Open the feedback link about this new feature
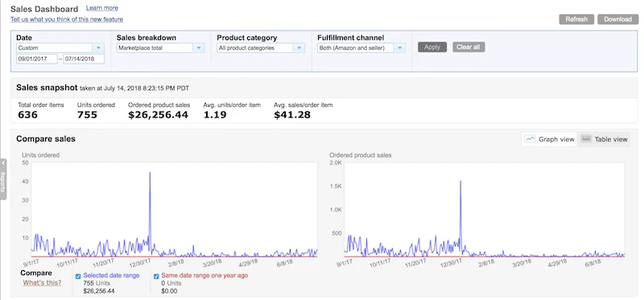The width and height of the screenshot is (644, 300). click(x=67, y=19)
